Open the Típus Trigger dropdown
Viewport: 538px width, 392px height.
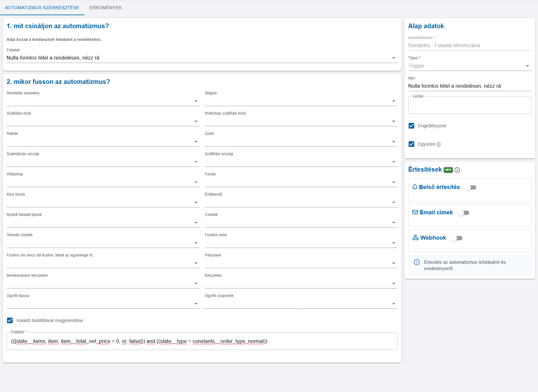pyautogui.click(x=470, y=66)
